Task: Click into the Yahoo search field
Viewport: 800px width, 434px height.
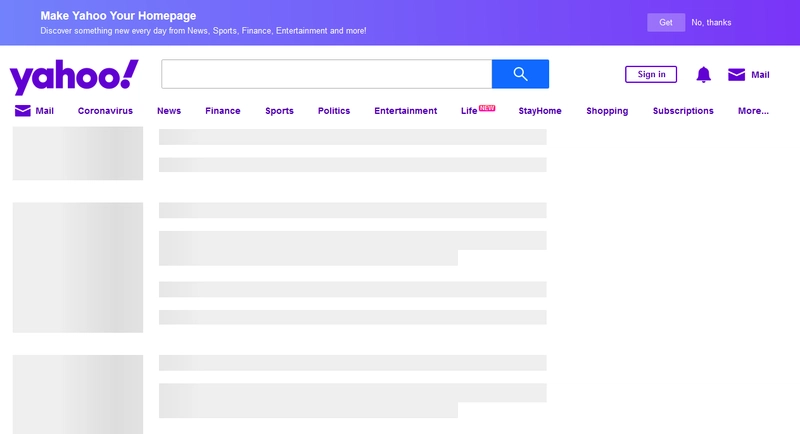Action: 326,74
